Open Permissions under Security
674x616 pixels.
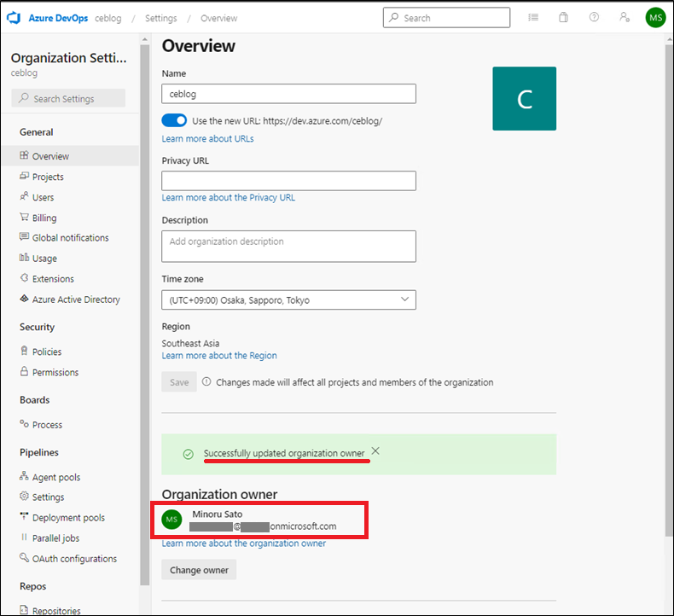(55, 372)
